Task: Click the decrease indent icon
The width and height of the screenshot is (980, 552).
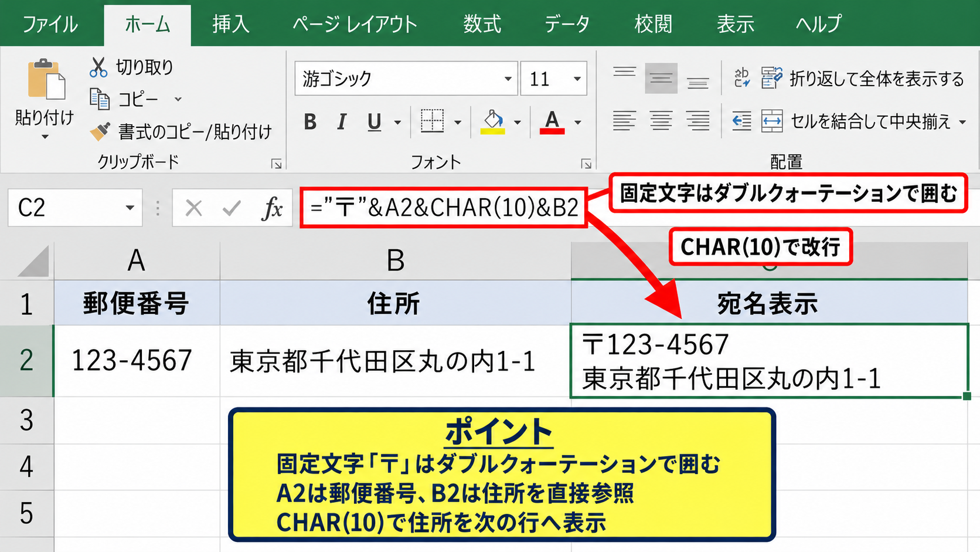Action: [x=742, y=121]
